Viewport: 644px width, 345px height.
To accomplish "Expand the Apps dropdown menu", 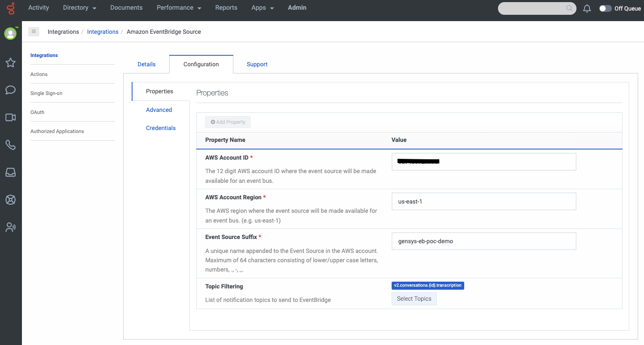I will pyautogui.click(x=262, y=8).
